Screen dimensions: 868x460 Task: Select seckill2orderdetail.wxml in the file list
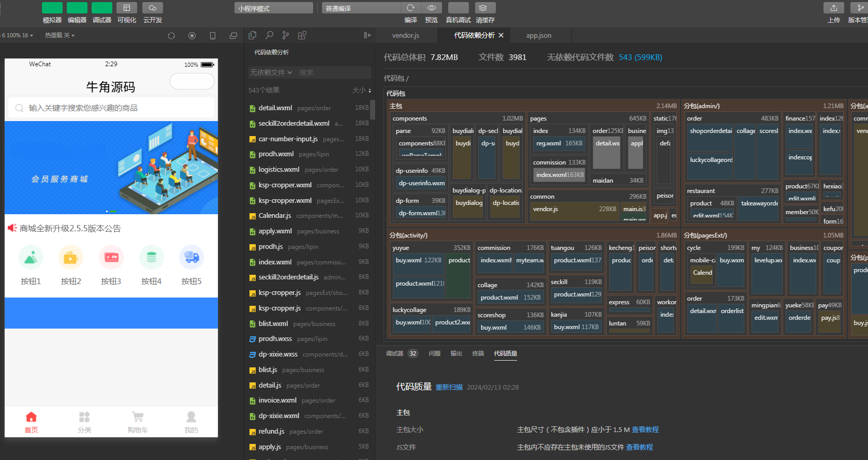[x=310, y=124]
